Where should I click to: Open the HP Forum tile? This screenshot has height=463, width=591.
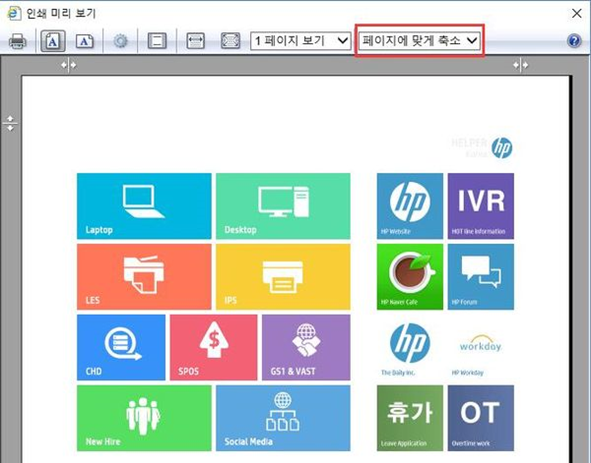481,277
